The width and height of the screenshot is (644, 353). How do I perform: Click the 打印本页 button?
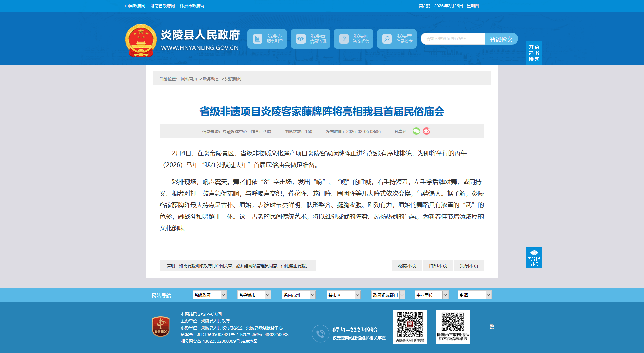(x=438, y=266)
